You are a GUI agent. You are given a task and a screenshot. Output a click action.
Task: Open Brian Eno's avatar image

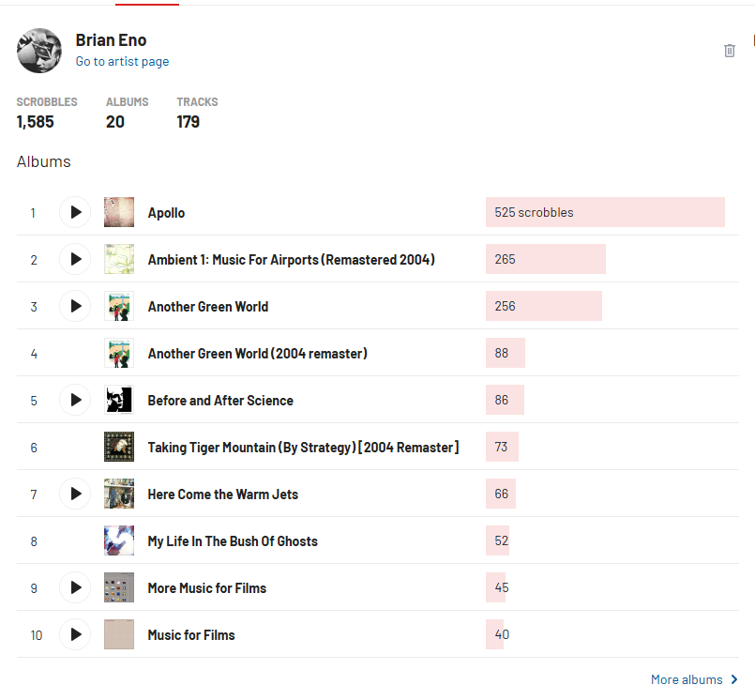39,50
